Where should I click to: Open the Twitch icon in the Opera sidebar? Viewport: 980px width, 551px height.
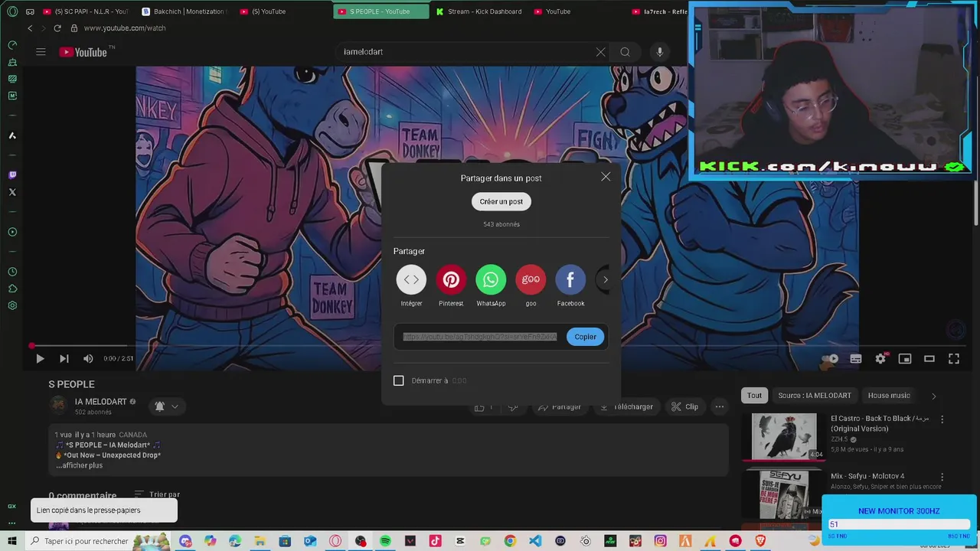pyautogui.click(x=12, y=174)
